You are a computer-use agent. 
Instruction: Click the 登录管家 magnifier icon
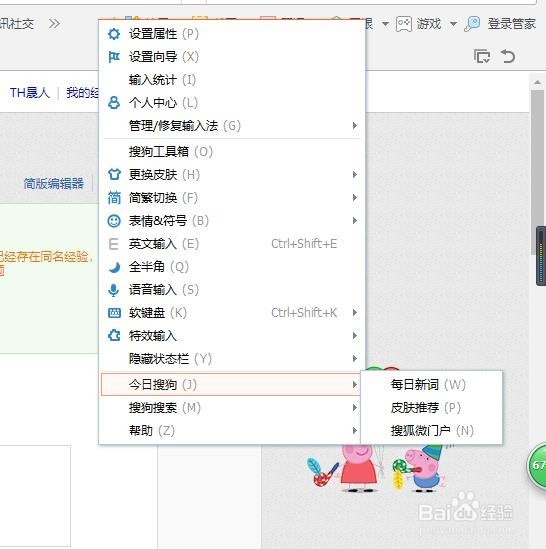[x=472, y=24]
